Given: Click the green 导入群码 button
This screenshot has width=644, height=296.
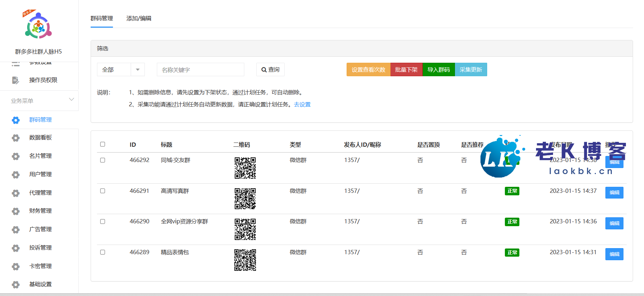Looking at the screenshot, I should pos(439,69).
